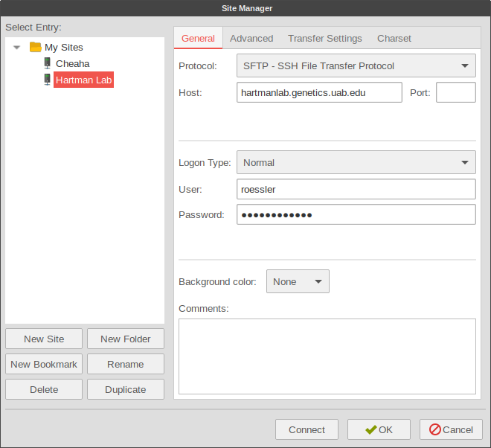Screen dimensions: 491x448
Task: Click the Cheaha server icon
Action: [x=48, y=63]
